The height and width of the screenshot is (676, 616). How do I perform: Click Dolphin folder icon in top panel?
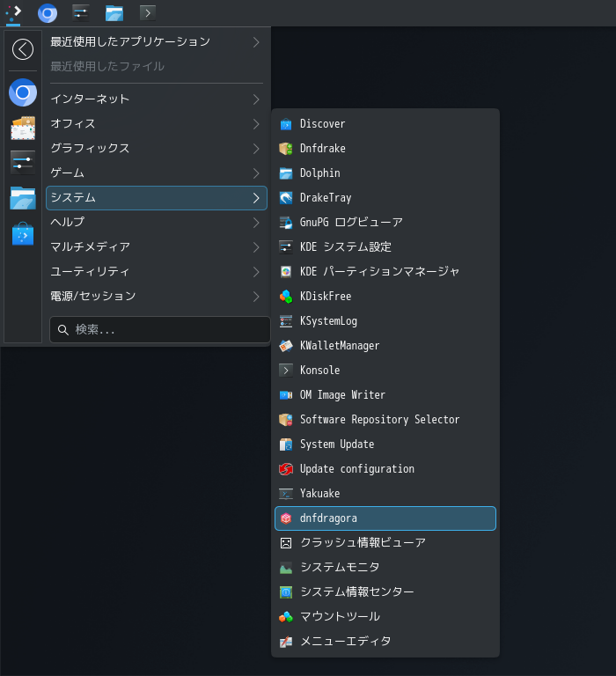[114, 13]
